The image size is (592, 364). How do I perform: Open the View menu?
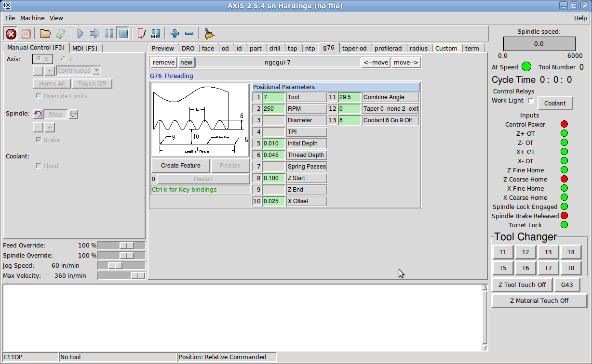(56, 18)
